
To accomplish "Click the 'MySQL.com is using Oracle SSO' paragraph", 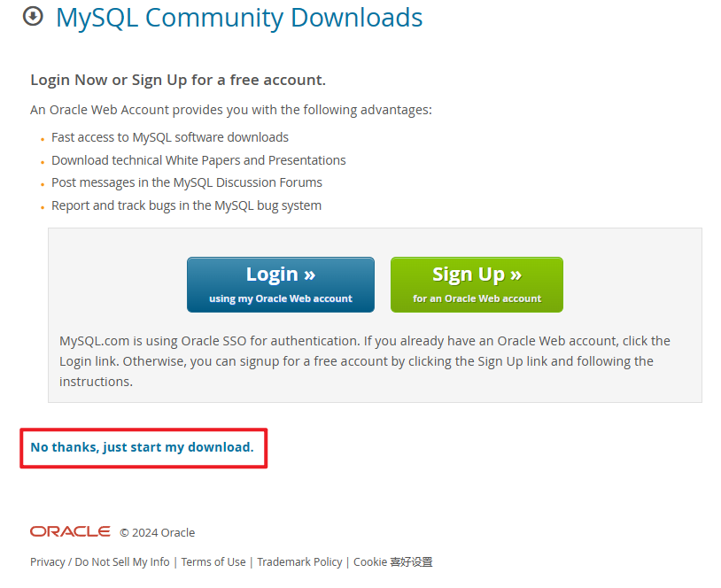I will (x=365, y=361).
